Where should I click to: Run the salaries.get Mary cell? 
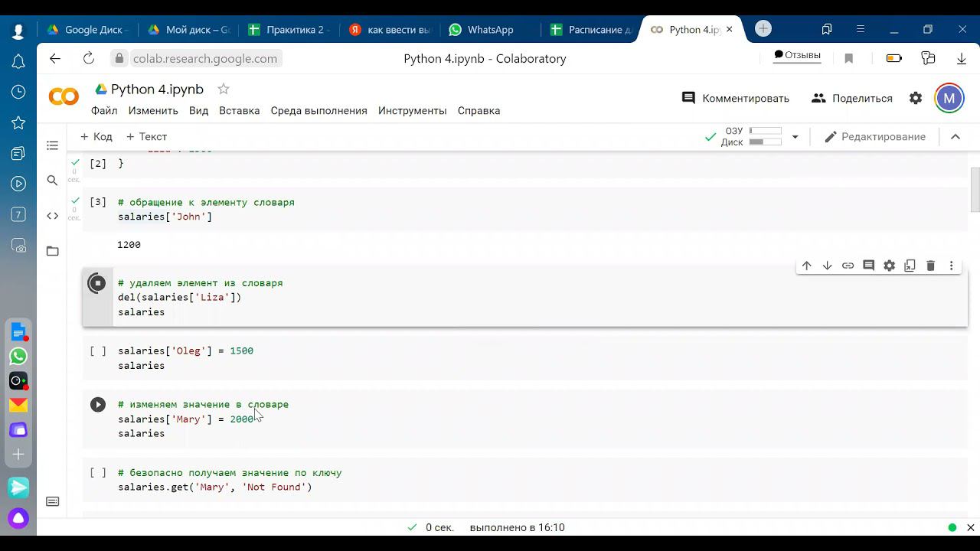[x=98, y=473]
